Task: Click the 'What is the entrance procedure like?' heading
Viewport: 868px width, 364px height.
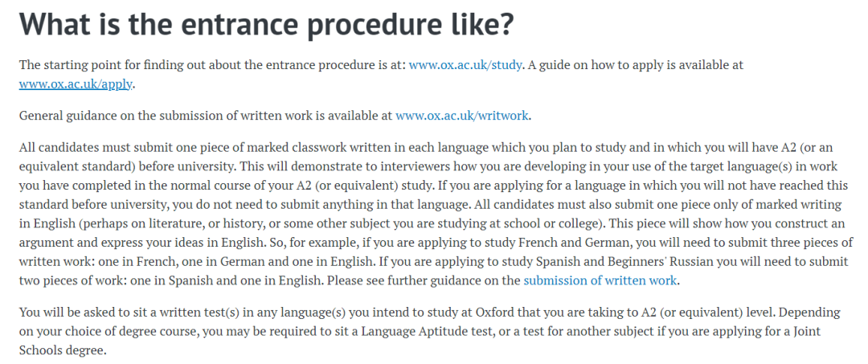Action: (267, 26)
